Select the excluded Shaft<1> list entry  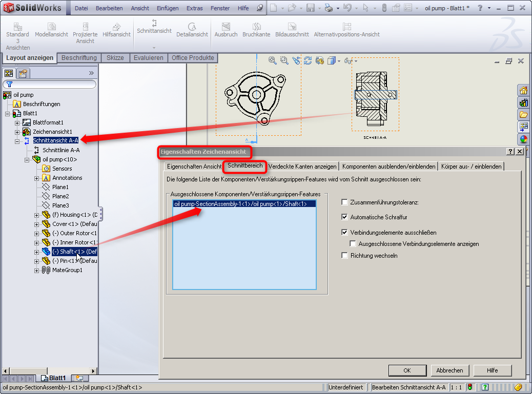[x=244, y=204]
